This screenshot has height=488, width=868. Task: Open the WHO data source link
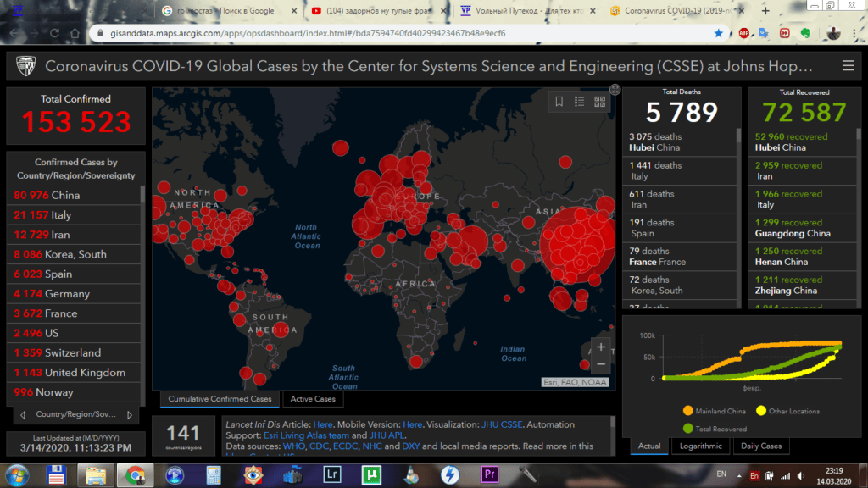coord(293,446)
